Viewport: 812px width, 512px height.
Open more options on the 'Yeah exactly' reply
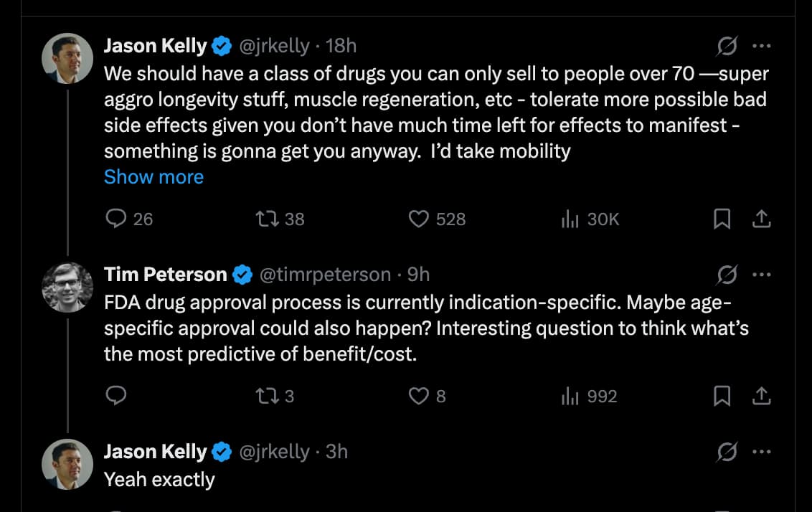(x=761, y=452)
